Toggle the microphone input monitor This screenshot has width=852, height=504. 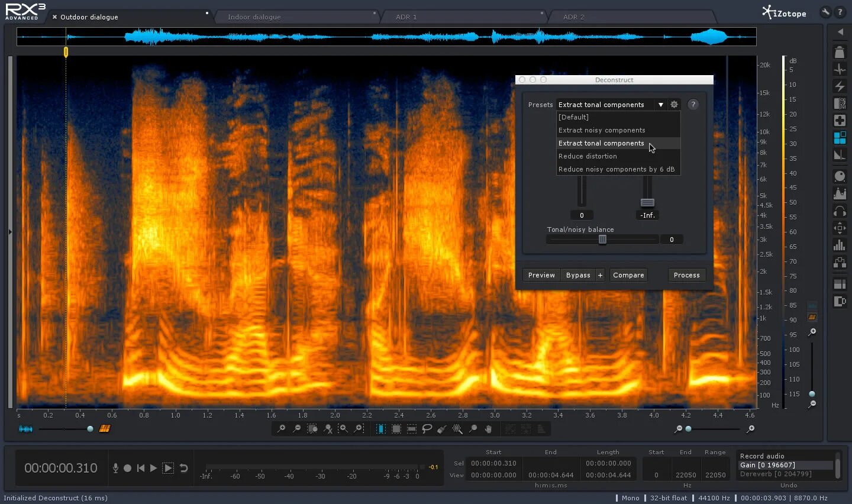[x=115, y=468]
